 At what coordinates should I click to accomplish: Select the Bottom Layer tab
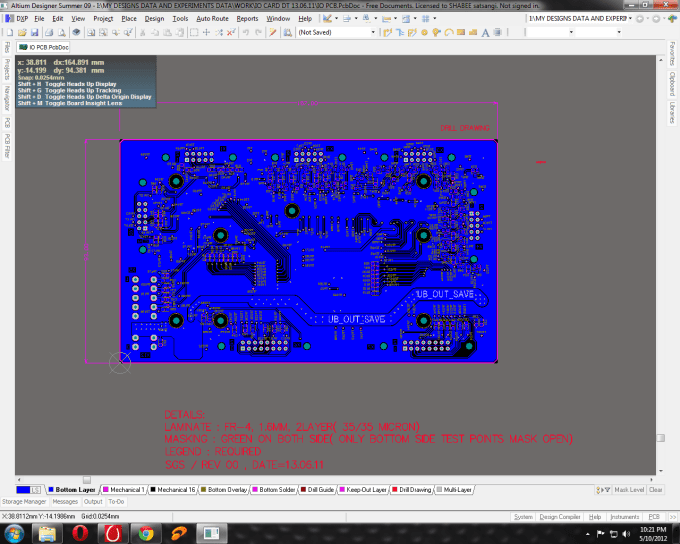72,490
